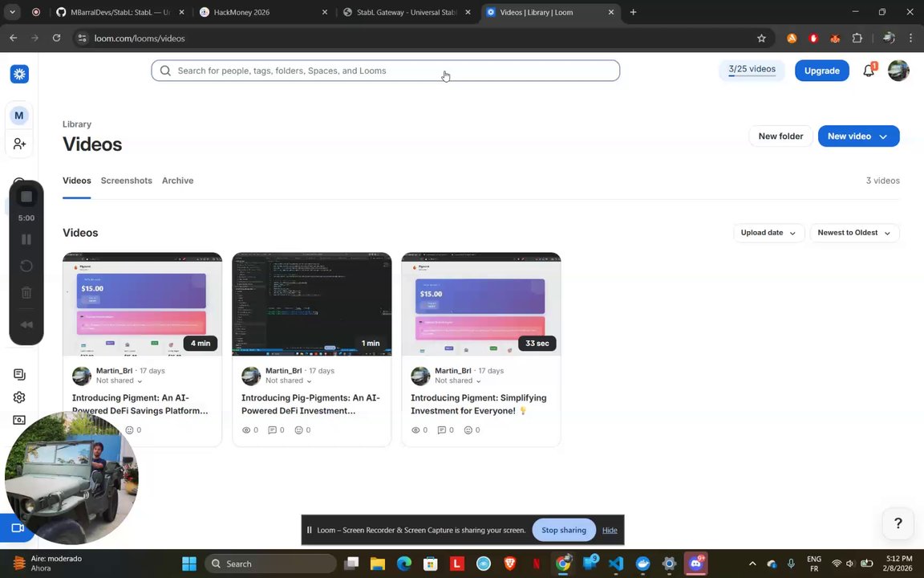
Task: Reload the Loom page
Action: 57,38
